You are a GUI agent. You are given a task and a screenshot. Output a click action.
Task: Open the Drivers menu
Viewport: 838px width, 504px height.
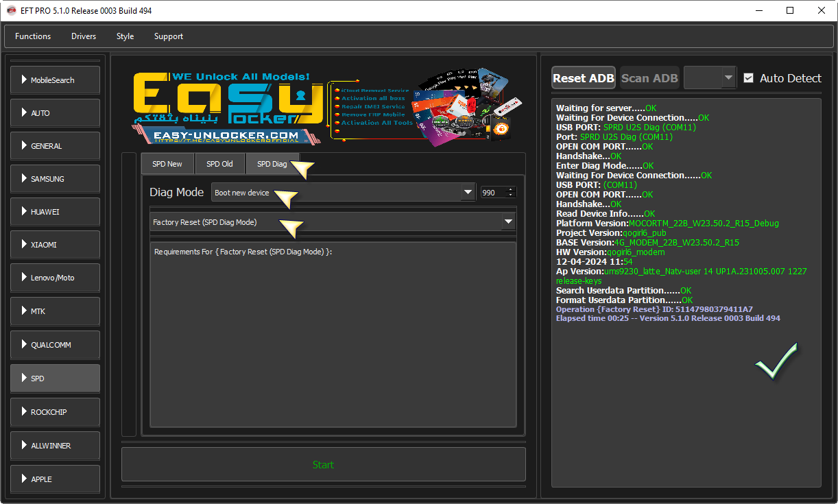click(x=84, y=36)
